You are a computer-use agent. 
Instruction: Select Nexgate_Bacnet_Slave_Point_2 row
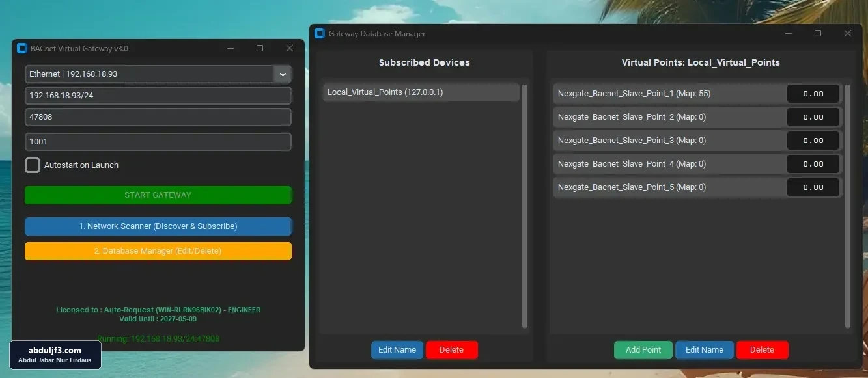(x=669, y=117)
